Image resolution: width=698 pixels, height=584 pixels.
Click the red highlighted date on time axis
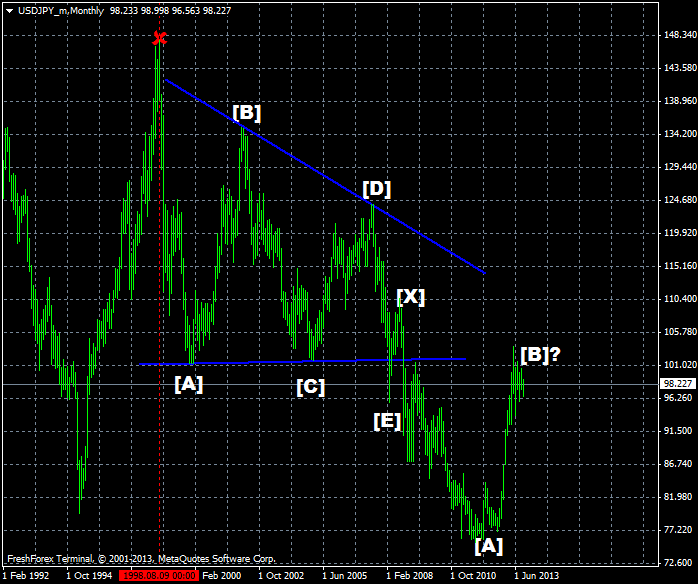point(158,576)
